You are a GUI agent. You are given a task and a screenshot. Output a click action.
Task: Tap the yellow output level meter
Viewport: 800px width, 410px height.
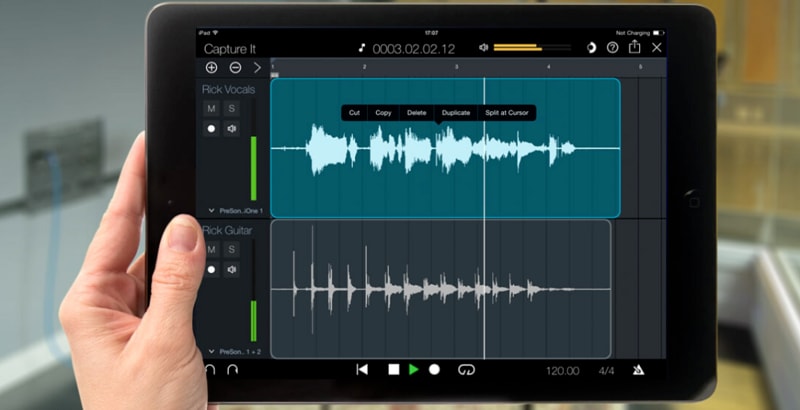click(532, 47)
